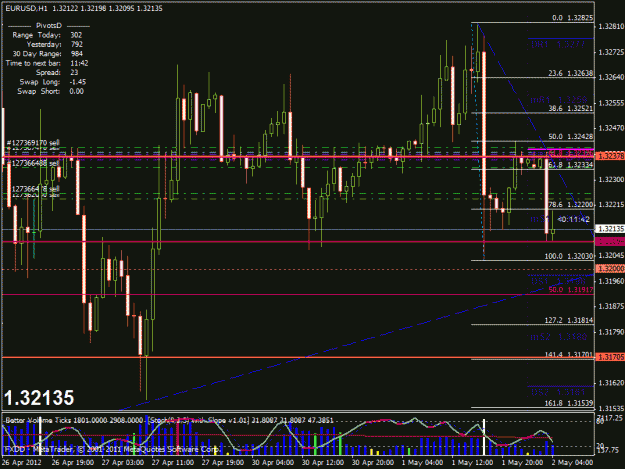This screenshot has width=625, height=469.
Task: Select the mR1 1.3259 pivot label
Action: click(558, 100)
